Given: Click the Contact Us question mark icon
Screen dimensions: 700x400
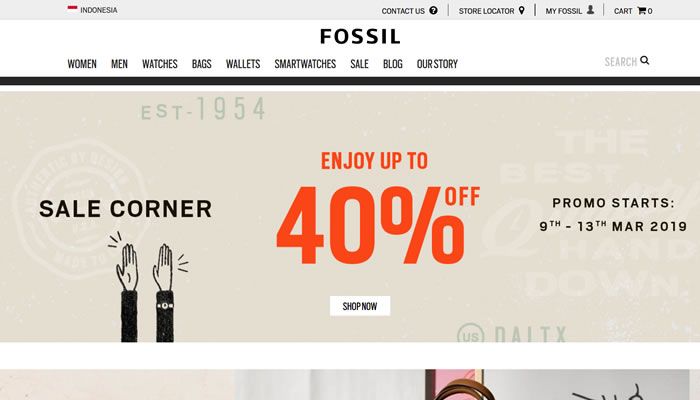Looking at the screenshot, I should point(433,10).
